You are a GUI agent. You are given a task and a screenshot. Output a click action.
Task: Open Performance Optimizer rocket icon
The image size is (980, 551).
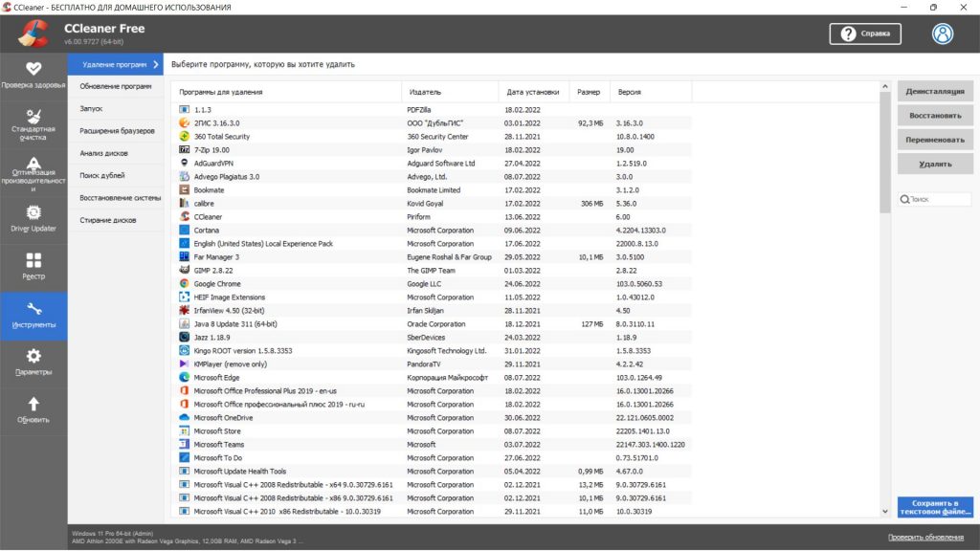(x=33, y=164)
